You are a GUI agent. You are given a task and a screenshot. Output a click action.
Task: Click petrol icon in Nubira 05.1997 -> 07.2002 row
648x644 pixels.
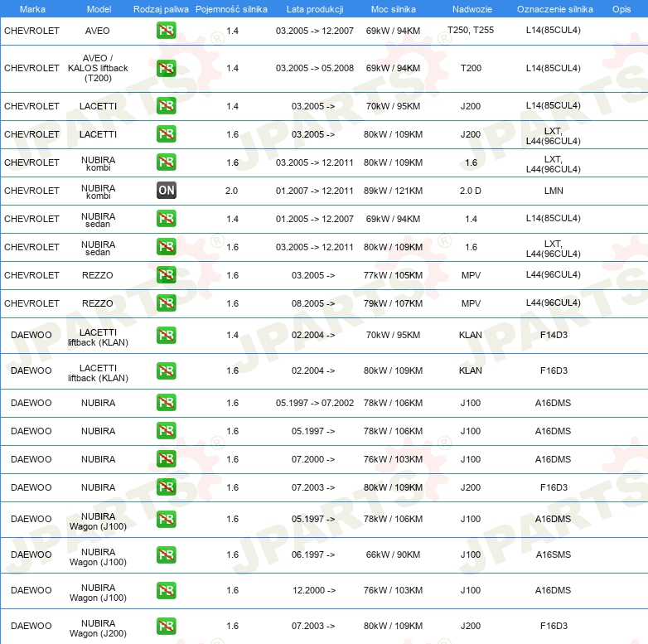click(x=166, y=402)
